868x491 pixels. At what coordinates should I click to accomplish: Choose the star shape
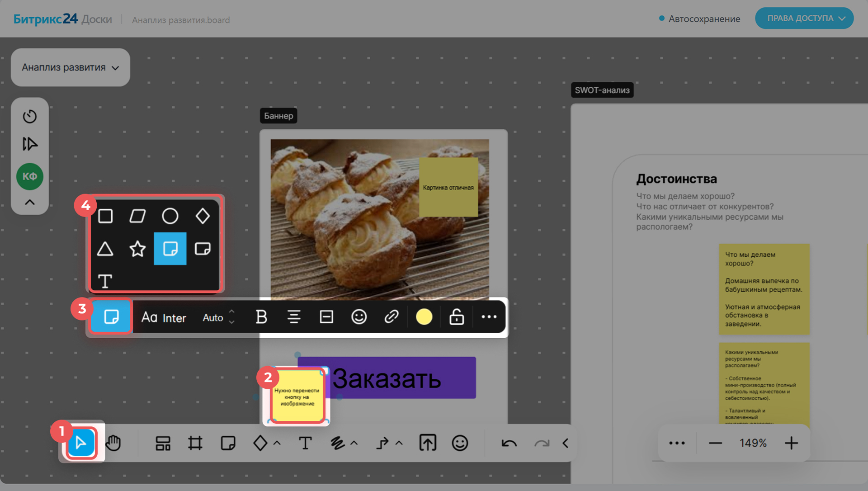pyautogui.click(x=137, y=249)
